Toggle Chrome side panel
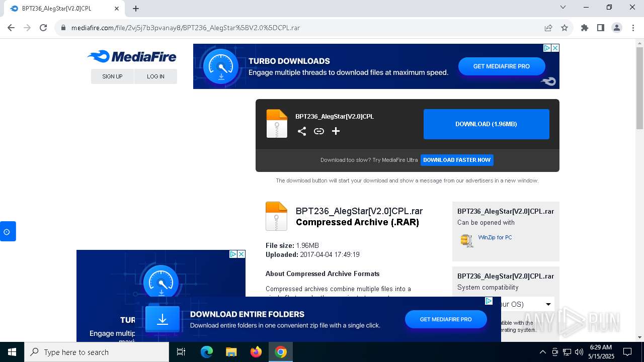Viewport: 644px width, 362px height. (x=601, y=28)
